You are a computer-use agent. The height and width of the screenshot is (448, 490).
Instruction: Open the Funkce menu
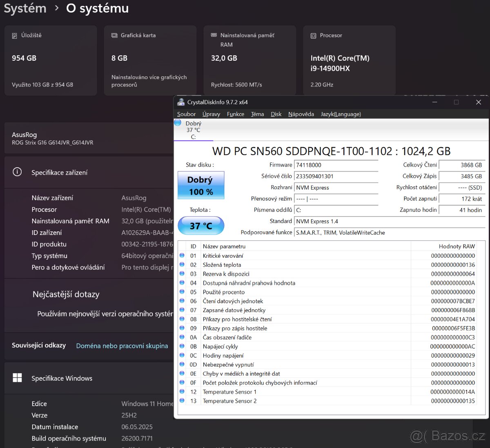[x=235, y=114]
